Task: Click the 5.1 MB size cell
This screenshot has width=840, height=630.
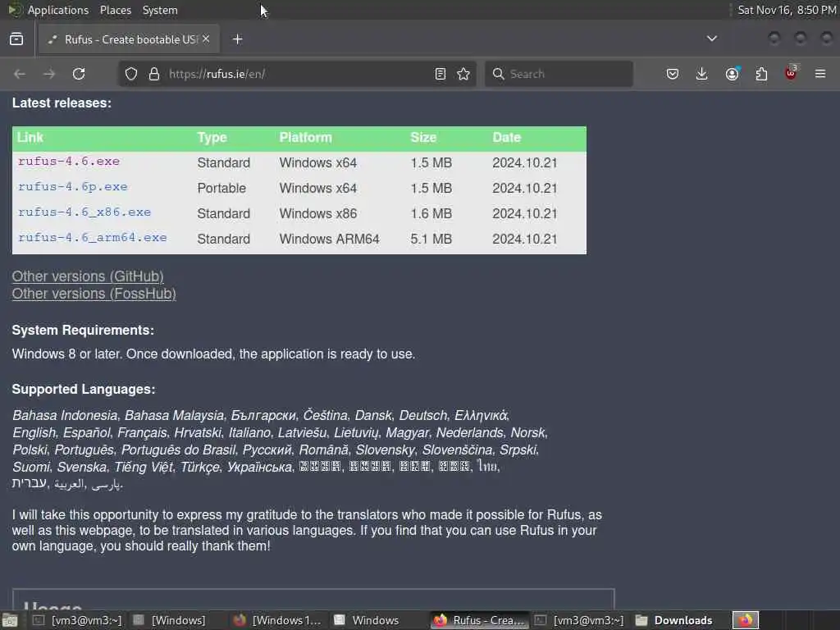Action: point(431,239)
